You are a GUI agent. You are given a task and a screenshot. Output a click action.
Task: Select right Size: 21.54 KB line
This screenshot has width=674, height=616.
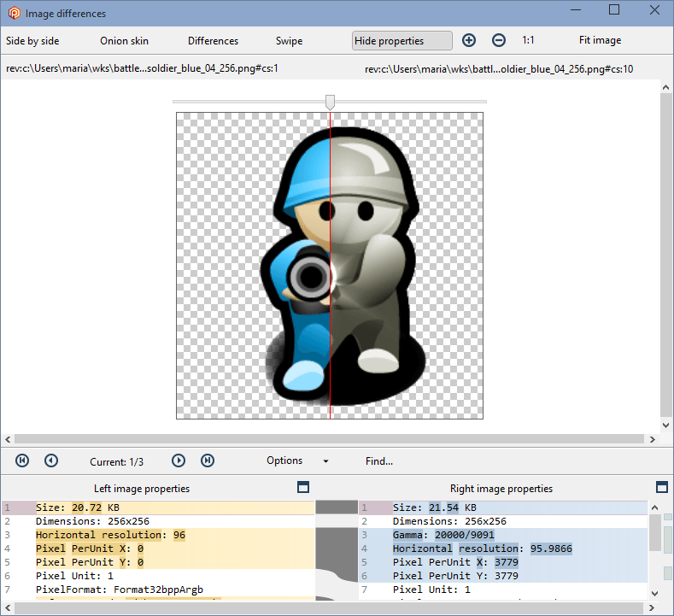[503, 507]
